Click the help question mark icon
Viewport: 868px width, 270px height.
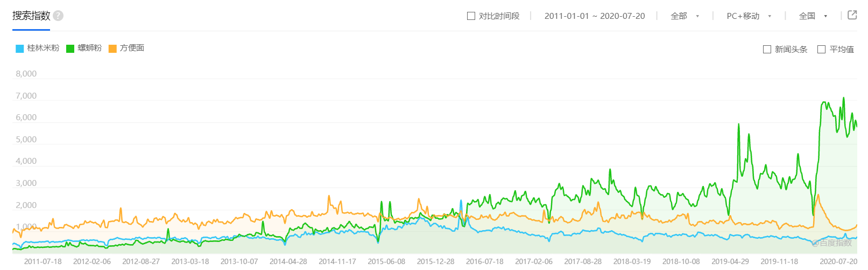(x=58, y=16)
